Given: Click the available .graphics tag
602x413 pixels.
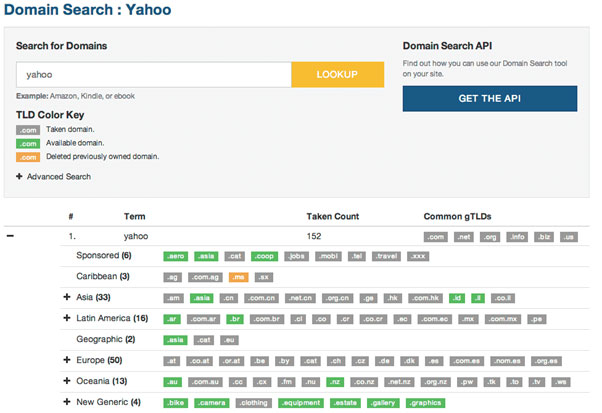Looking at the screenshot, I should pos(425,403).
